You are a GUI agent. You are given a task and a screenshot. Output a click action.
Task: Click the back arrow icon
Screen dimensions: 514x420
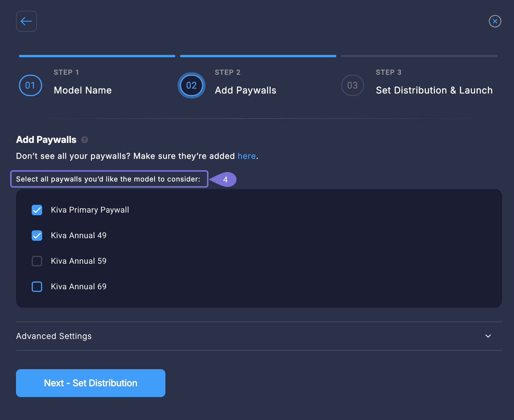[x=26, y=21]
